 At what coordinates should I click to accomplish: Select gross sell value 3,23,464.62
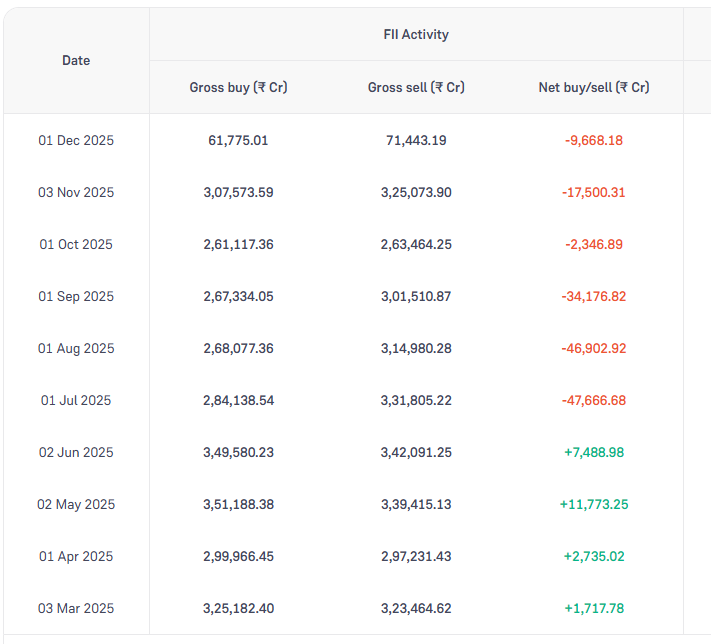point(416,608)
